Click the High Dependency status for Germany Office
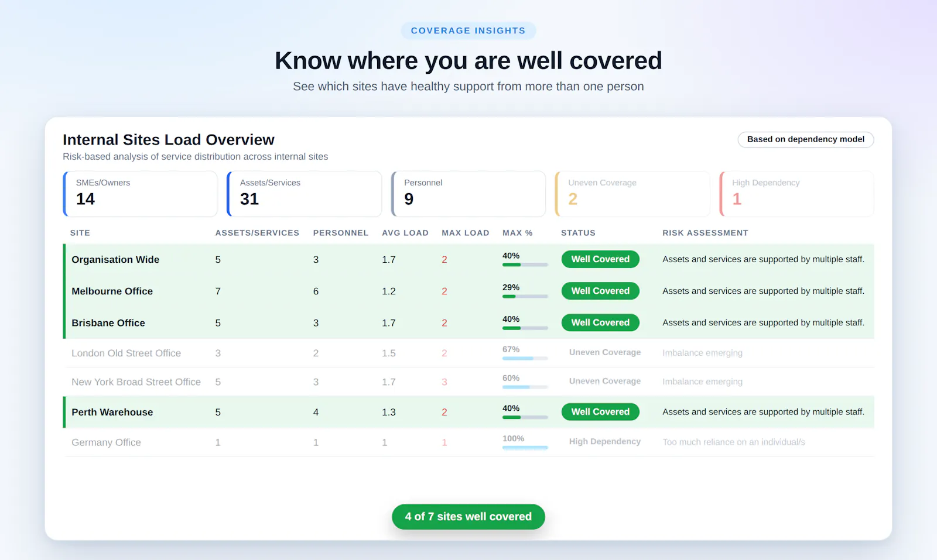Image resolution: width=937 pixels, height=560 pixels. click(x=605, y=441)
